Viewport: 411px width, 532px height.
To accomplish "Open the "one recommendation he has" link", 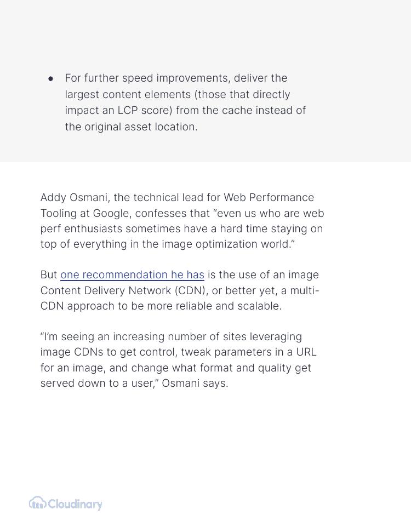I will point(132,275).
